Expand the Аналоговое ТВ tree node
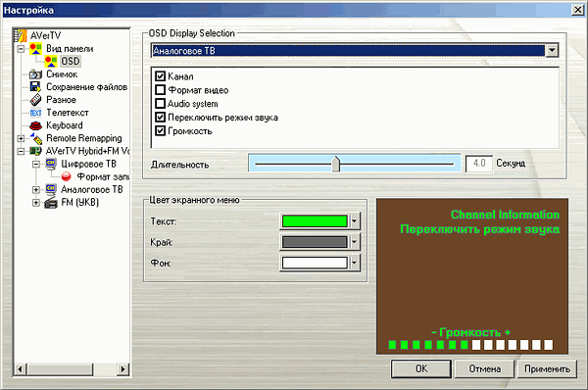 (x=36, y=190)
